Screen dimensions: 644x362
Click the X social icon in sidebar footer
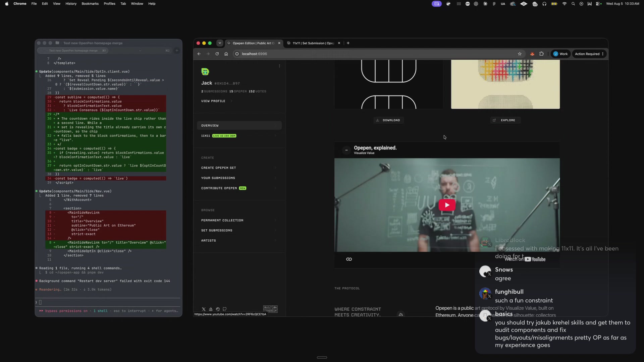click(204, 309)
